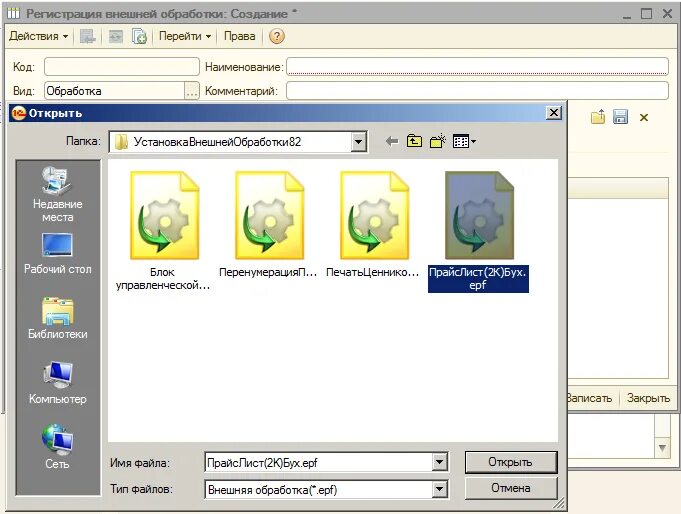Click the Права toolbar button

click(239, 36)
